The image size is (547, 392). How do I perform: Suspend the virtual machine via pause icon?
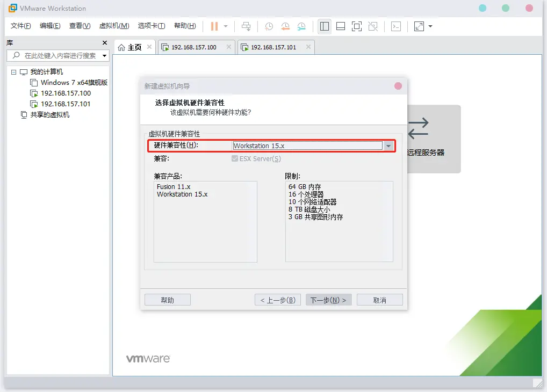click(x=213, y=26)
